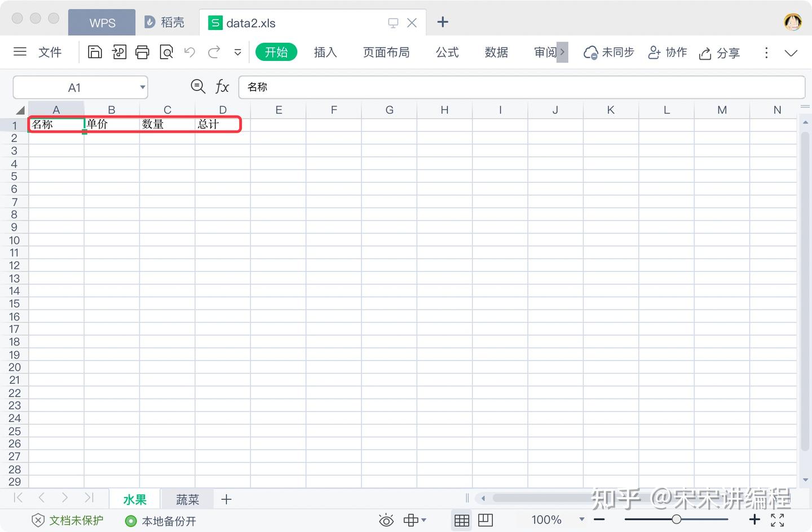The image size is (812, 532).
Task: Switch to the 蔬菜 sheet tab
Action: click(187, 499)
